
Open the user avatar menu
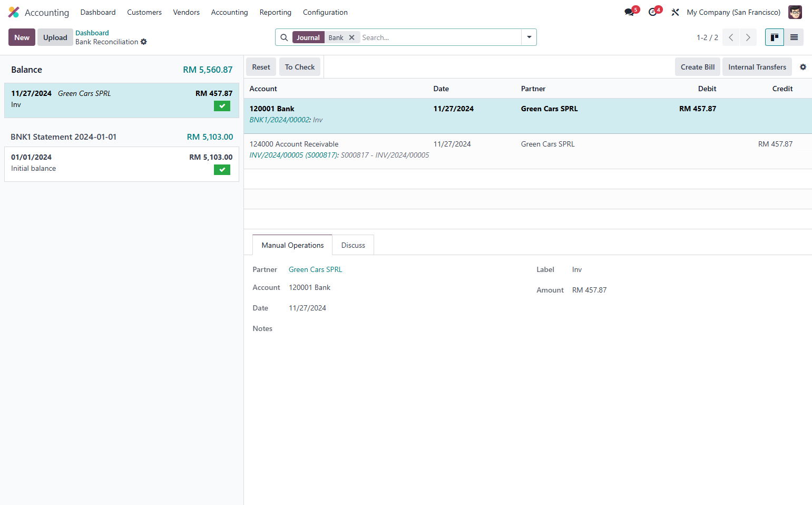coord(795,12)
